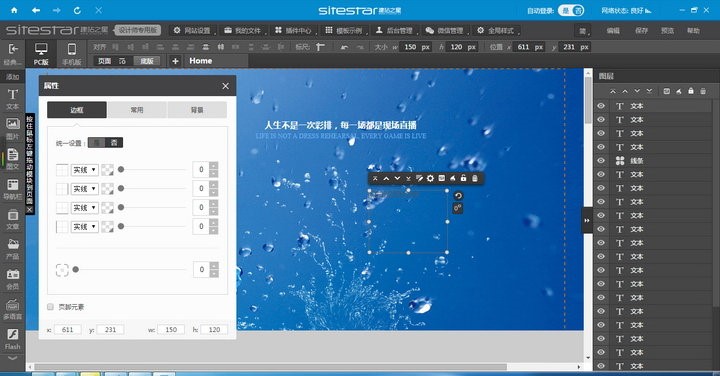Viewport: 720px width, 376px height.
Task: Open the first border row's 实线 dropdown
Action: click(84, 170)
